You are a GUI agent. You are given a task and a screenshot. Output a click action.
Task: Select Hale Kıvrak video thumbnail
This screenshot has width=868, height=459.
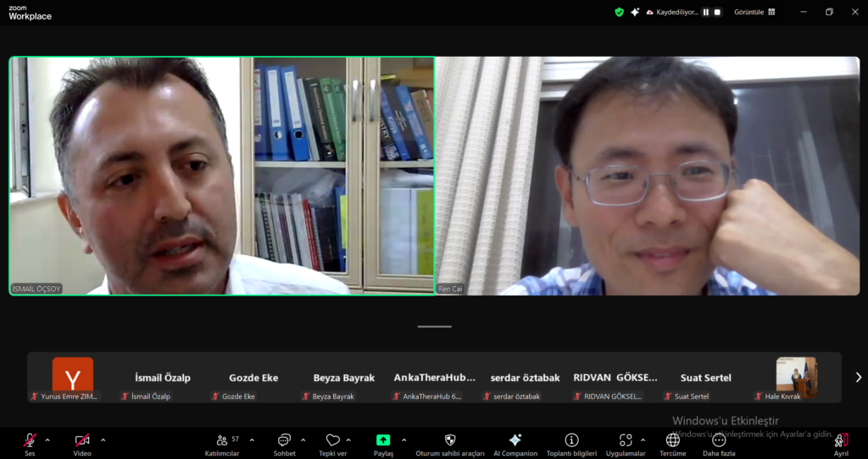click(797, 377)
